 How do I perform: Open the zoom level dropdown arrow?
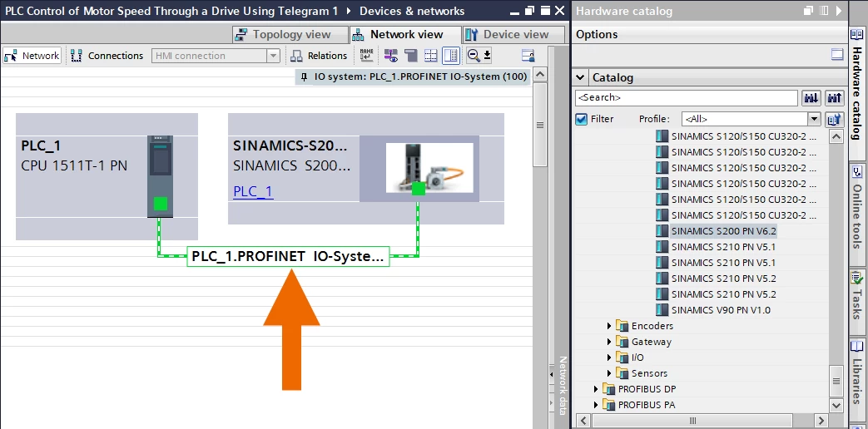tap(487, 55)
